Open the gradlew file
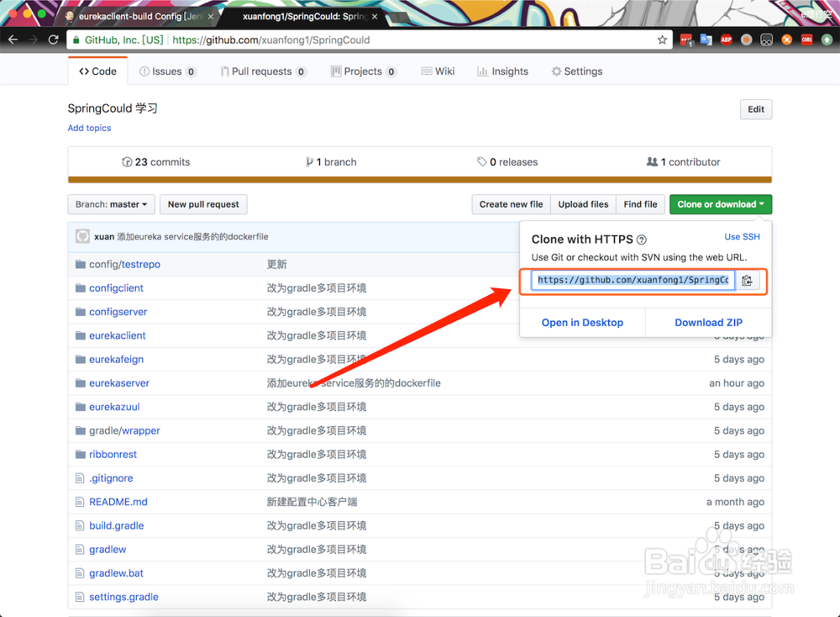 108,550
